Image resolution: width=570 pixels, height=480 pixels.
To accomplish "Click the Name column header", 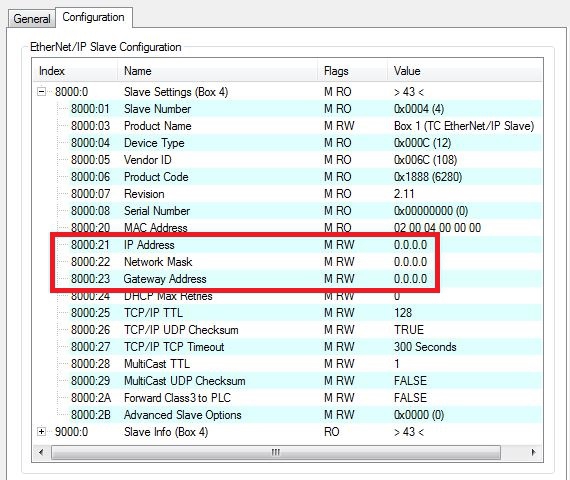I will (218, 71).
